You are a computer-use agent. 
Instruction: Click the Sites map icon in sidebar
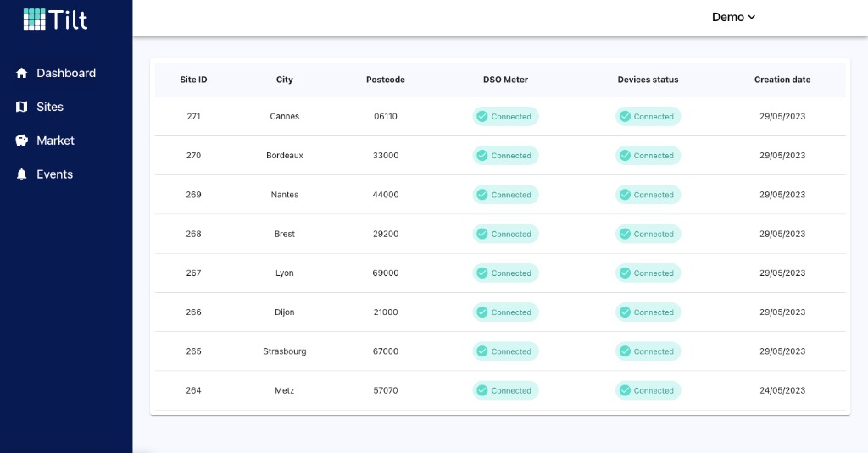tap(22, 107)
